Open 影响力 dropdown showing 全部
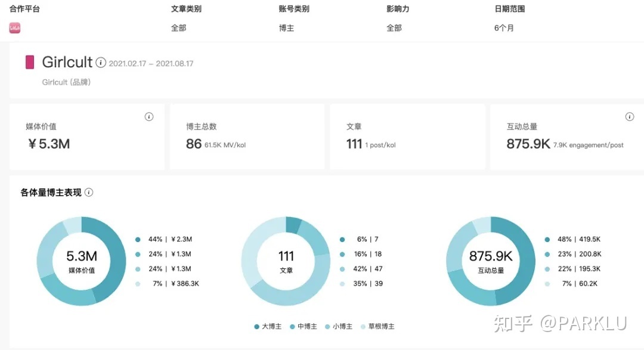This screenshot has width=644, height=350. [x=394, y=28]
